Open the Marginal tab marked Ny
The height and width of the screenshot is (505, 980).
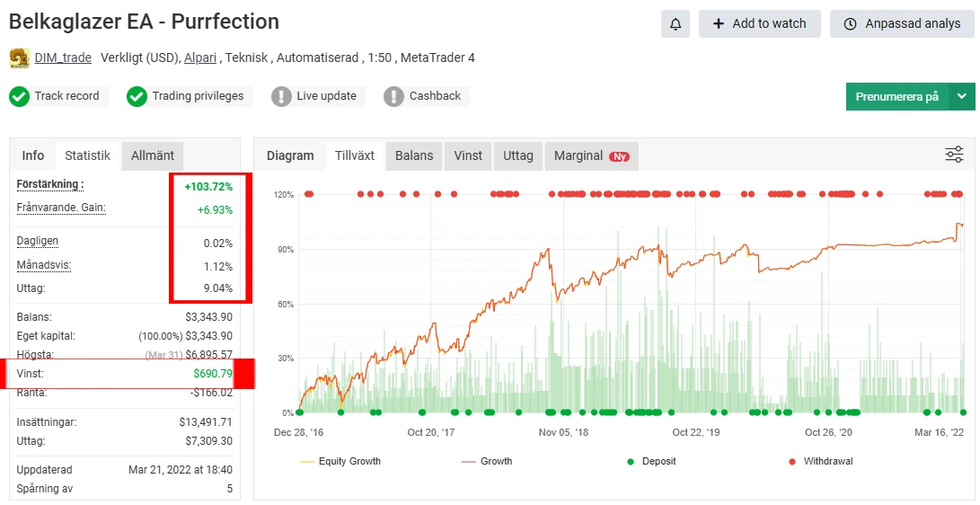coord(590,155)
